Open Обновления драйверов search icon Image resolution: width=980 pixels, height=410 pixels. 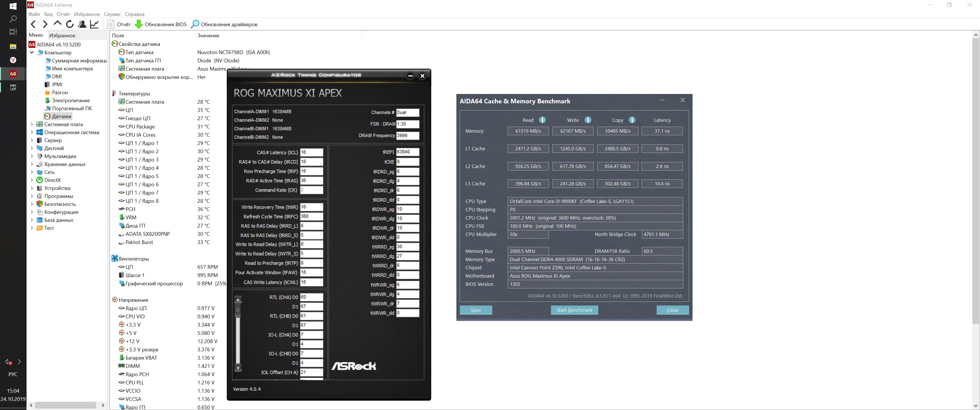point(195,24)
